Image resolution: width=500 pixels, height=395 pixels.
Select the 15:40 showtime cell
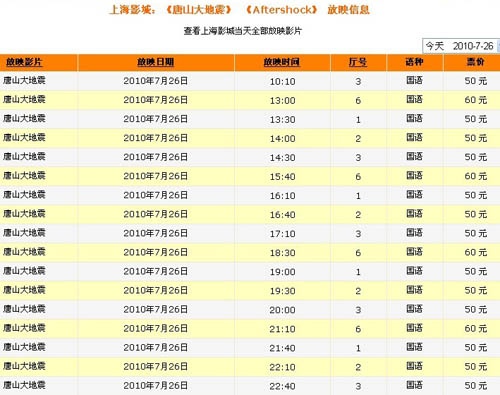(282, 176)
